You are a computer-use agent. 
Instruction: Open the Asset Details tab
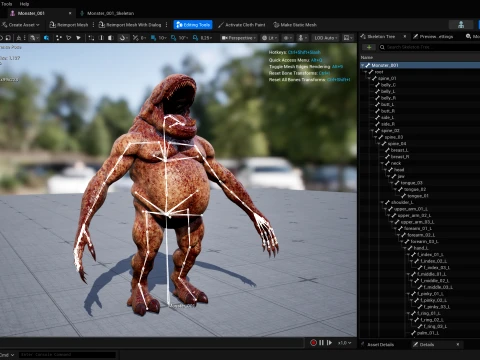click(x=380, y=344)
